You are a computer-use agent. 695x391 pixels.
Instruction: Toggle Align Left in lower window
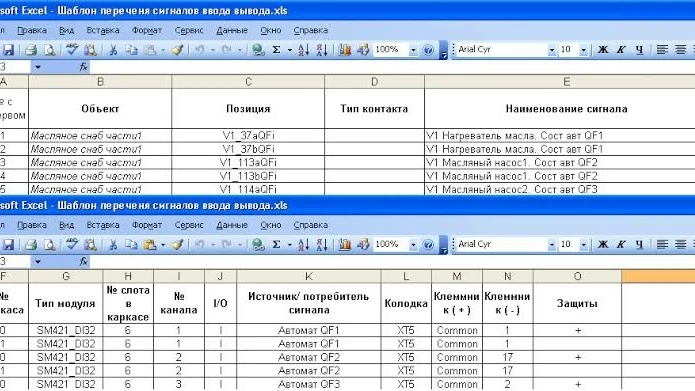[x=662, y=244]
